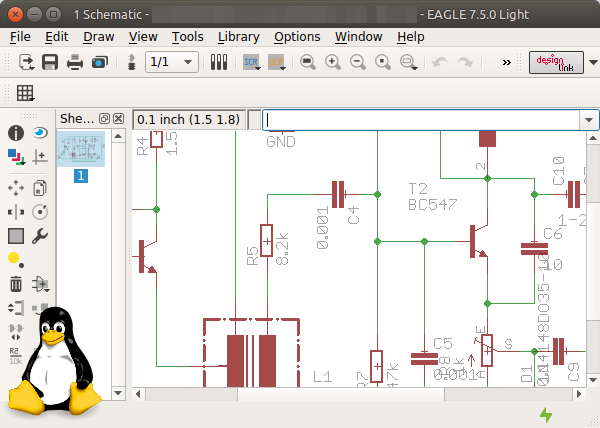Open the Edit menu
The height and width of the screenshot is (428, 600).
click(57, 37)
